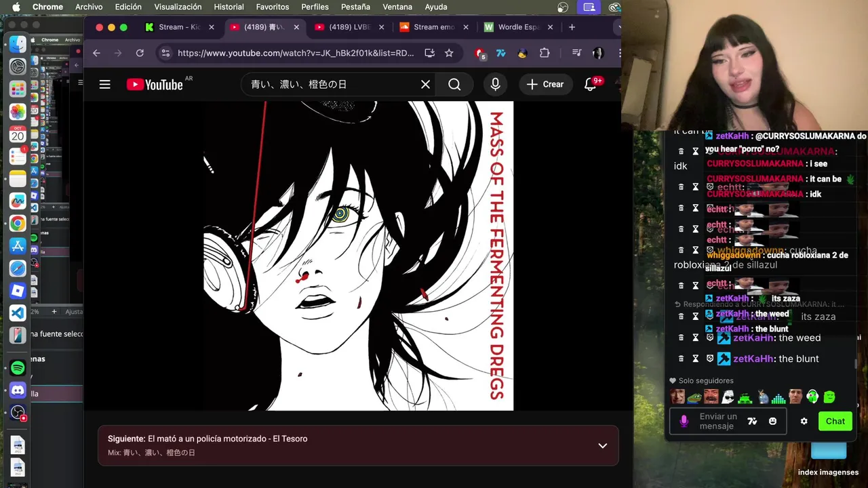Go to the YouTube home logo
Screen dimensions: 868x488
click(x=155, y=85)
